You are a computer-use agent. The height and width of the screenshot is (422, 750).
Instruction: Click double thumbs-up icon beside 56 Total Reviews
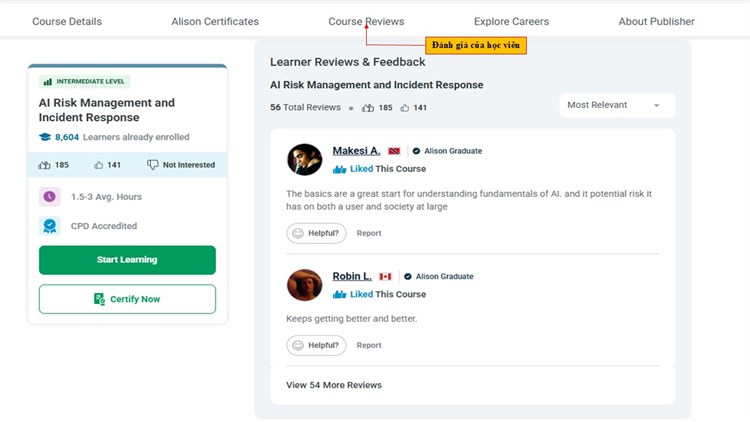(x=368, y=108)
